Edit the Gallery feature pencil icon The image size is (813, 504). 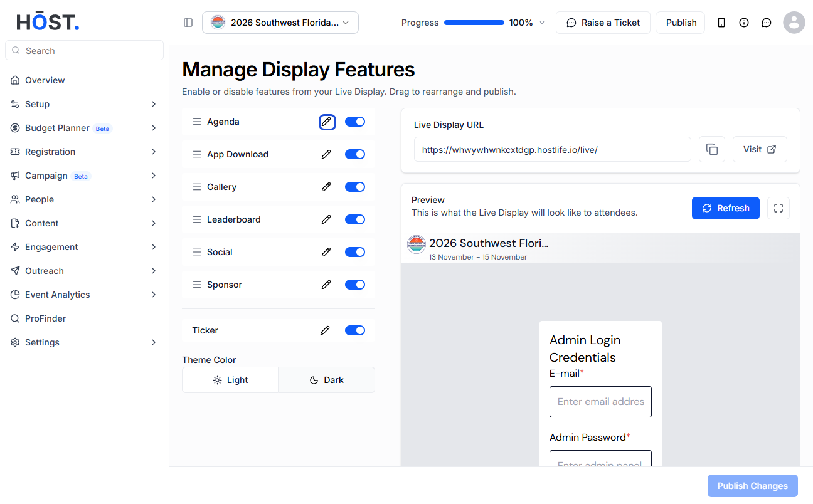pyautogui.click(x=326, y=187)
